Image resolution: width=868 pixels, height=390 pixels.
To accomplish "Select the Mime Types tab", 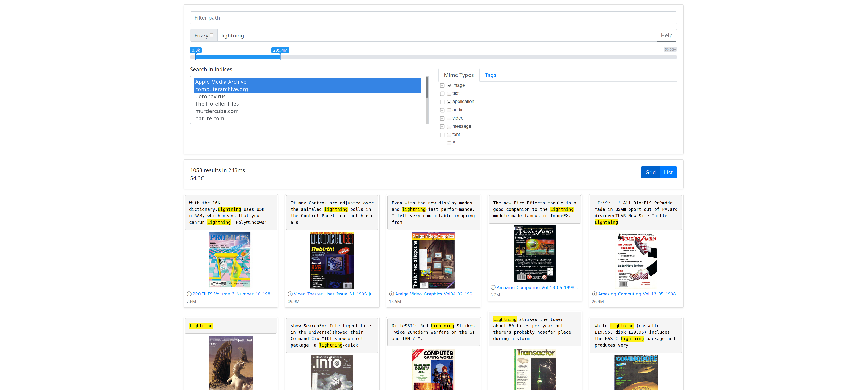I will 459,75.
